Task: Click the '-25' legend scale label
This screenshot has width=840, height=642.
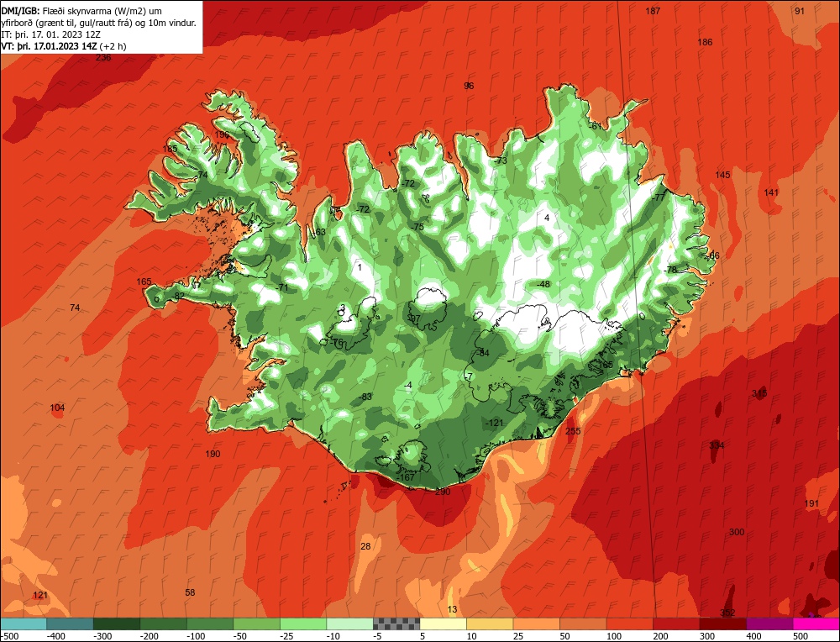Action: [x=287, y=636]
